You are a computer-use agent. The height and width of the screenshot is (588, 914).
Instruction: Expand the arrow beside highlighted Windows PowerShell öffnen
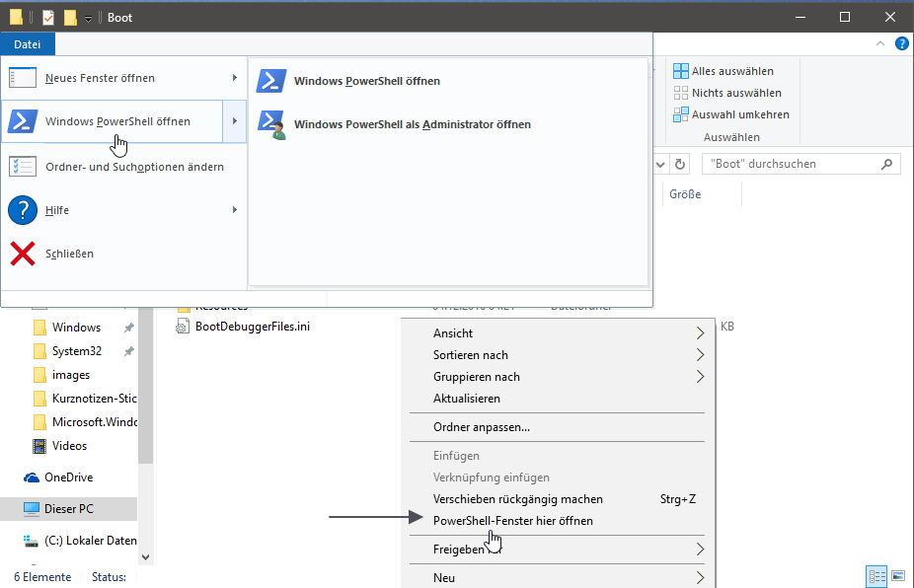(x=234, y=121)
